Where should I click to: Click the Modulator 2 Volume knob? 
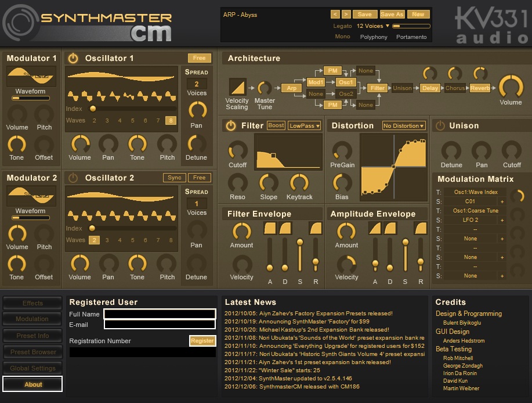coord(17,233)
